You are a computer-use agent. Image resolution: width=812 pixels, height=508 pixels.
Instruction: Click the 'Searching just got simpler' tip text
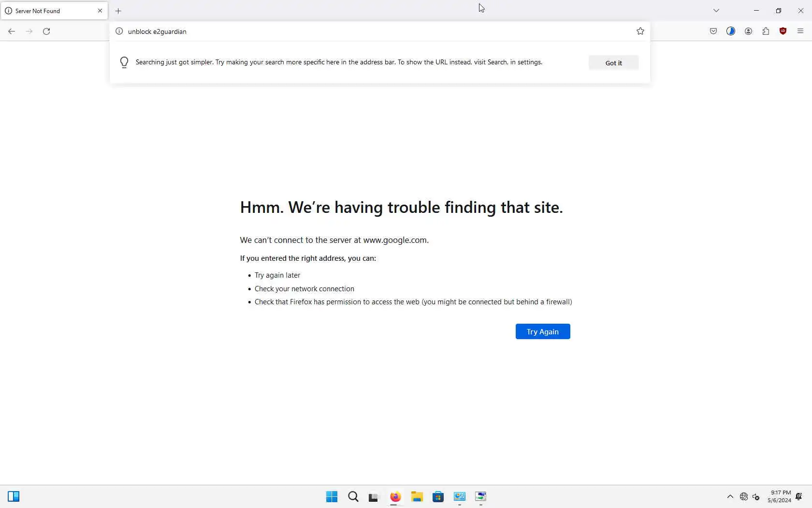pos(339,62)
